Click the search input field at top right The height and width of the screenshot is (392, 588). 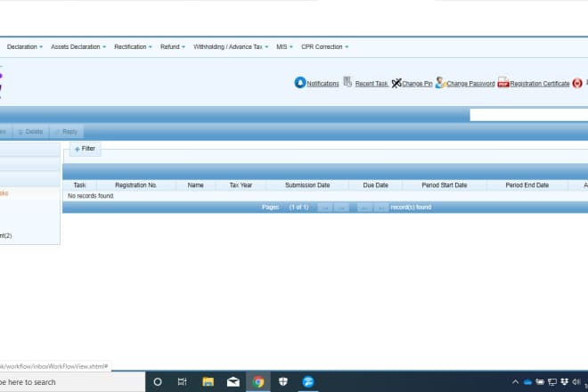[x=527, y=115]
